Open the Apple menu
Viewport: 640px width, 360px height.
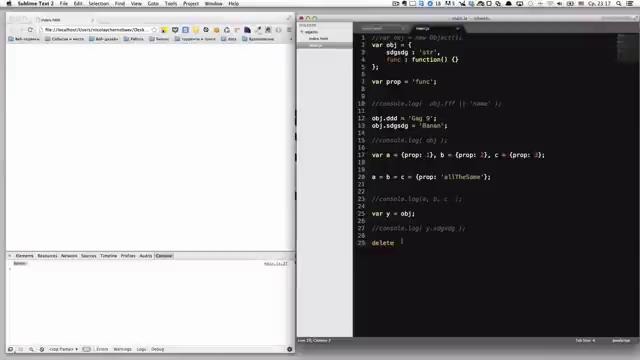[9, 4]
